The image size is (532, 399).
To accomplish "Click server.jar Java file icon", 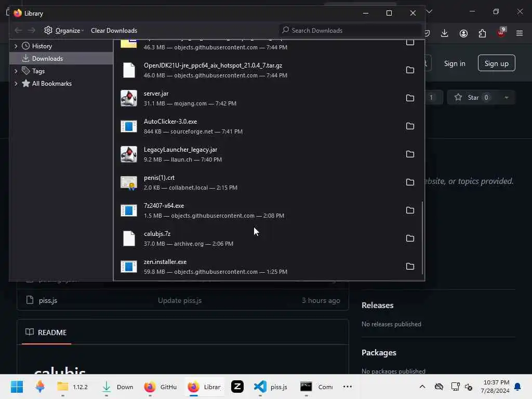I will tap(129, 98).
